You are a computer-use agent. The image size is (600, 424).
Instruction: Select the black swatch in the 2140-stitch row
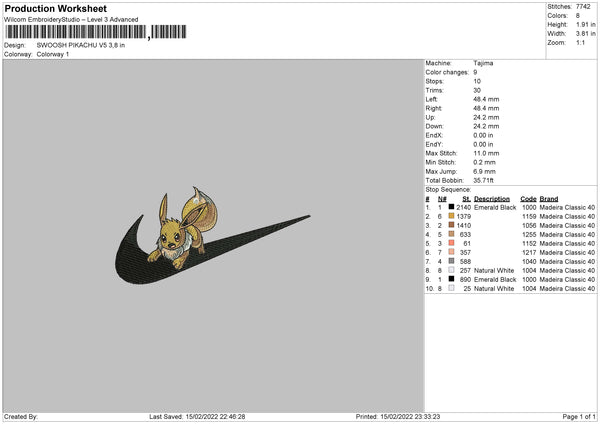pos(451,207)
